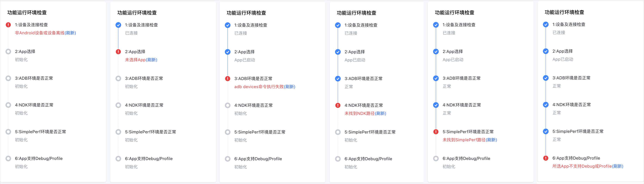Click ADB 正常 status in 未找到NDK路径 panel
This screenshot has height=184, width=644.
pos(349,87)
